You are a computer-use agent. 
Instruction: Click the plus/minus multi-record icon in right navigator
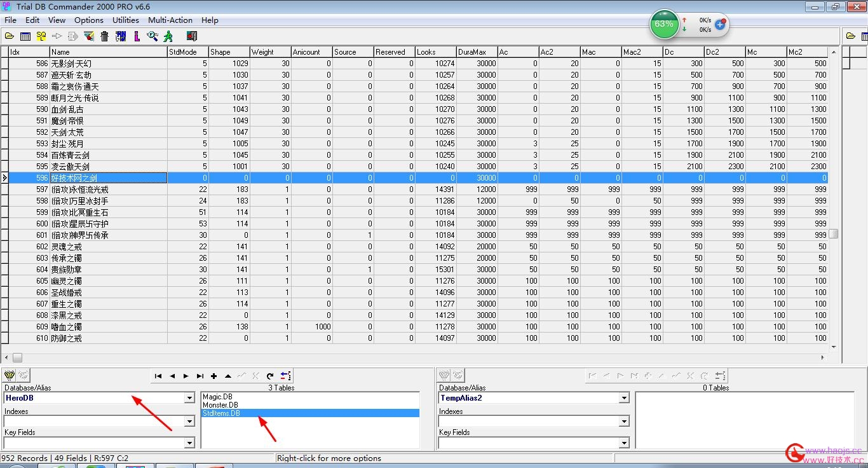pos(720,376)
